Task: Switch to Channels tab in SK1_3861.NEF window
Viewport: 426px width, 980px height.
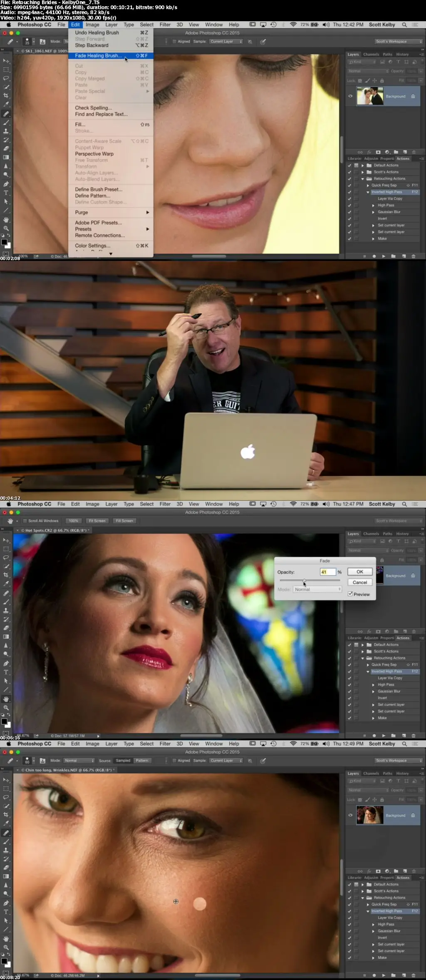Action: click(371, 54)
